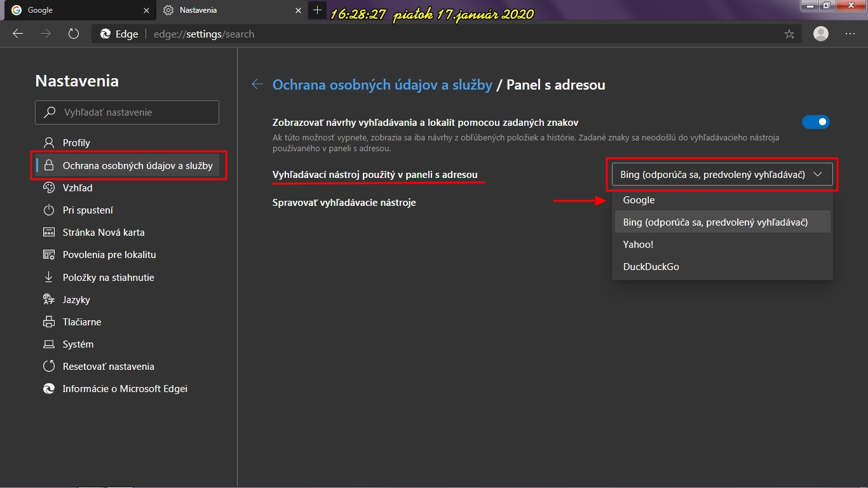
Task: Click the language icon beside Jazyky
Action: coord(49,299)
